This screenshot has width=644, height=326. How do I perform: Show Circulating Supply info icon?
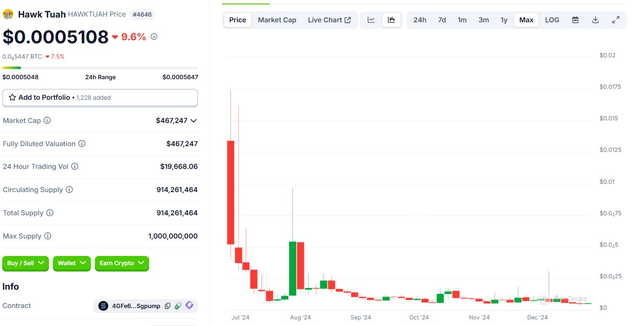point(69,189)
